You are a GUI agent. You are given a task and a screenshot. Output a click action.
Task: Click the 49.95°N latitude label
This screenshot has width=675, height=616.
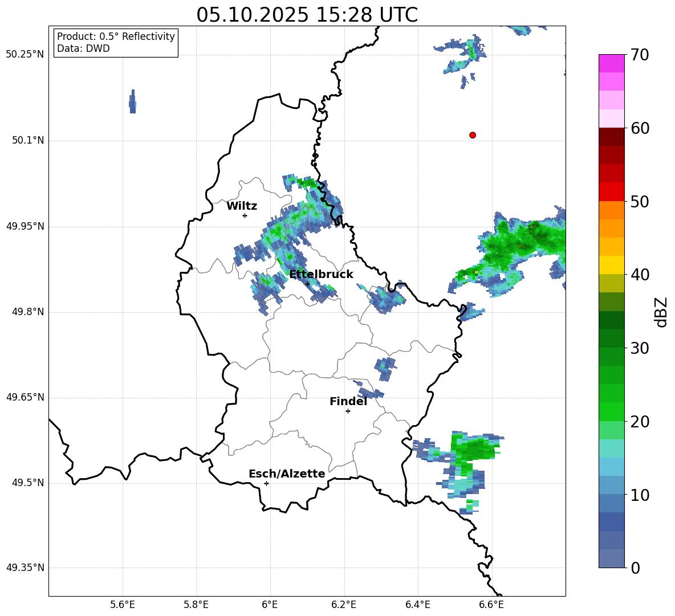pos(25,226)
